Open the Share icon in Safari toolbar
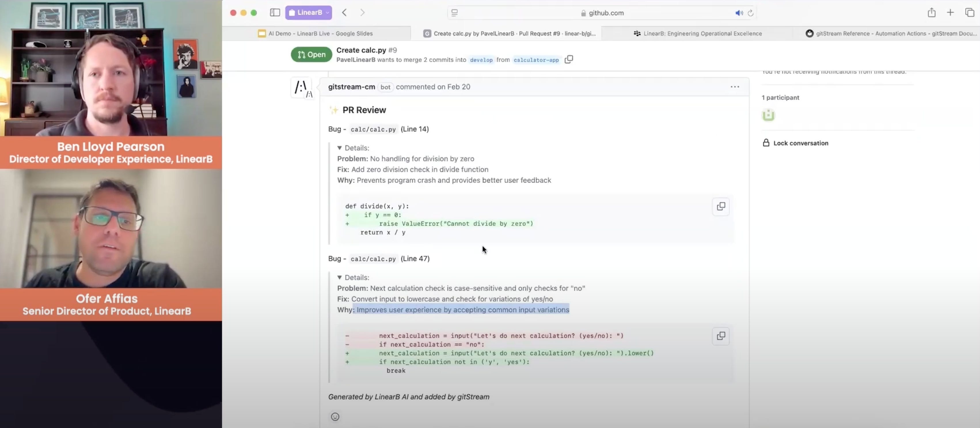 [931, 13]
